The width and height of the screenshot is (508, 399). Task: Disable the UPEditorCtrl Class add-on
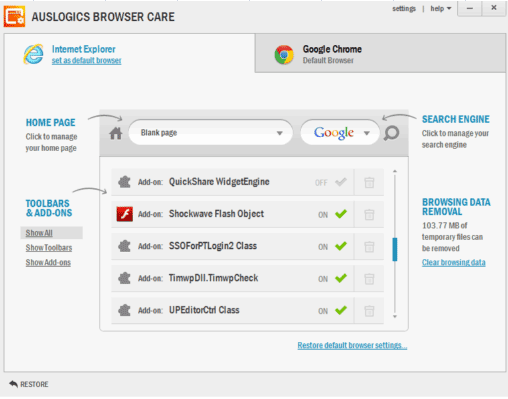pos(341,310)
